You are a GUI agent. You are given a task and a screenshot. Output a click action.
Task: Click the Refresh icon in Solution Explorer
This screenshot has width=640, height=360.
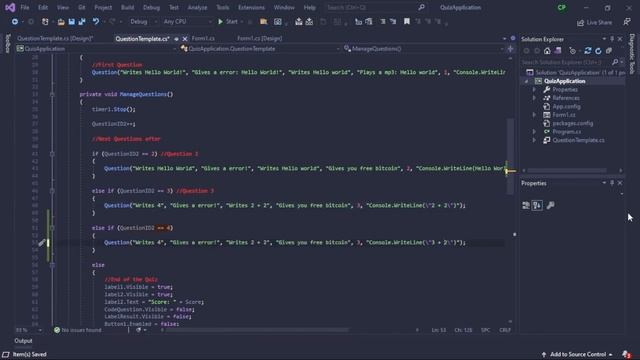tap(598, 51)
